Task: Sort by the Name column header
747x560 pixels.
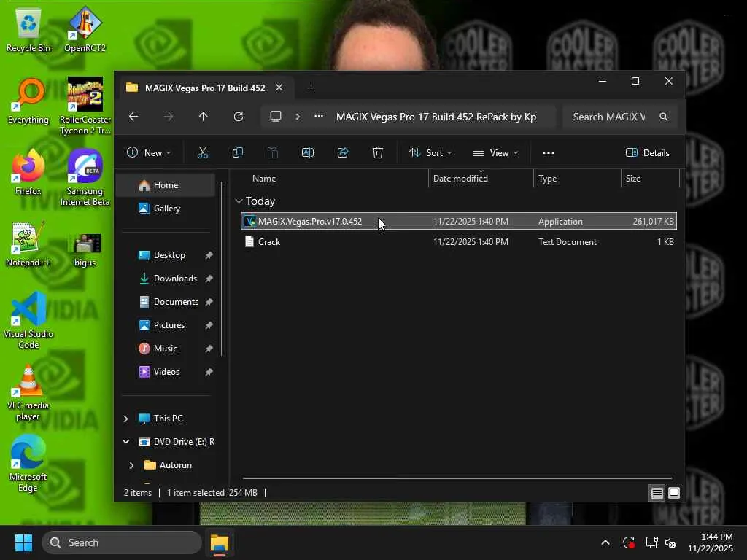Action: (333, 179)
